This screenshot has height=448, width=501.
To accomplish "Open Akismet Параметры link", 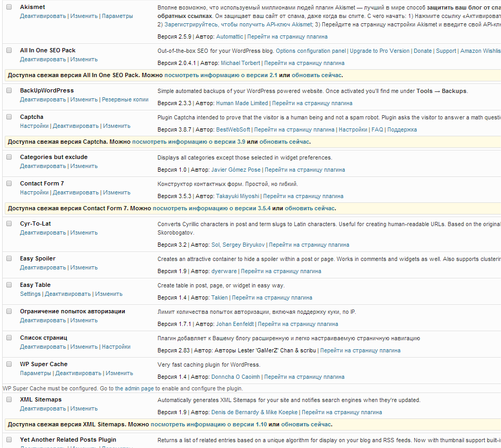I will pyautogui.click(x=117, y=16).
